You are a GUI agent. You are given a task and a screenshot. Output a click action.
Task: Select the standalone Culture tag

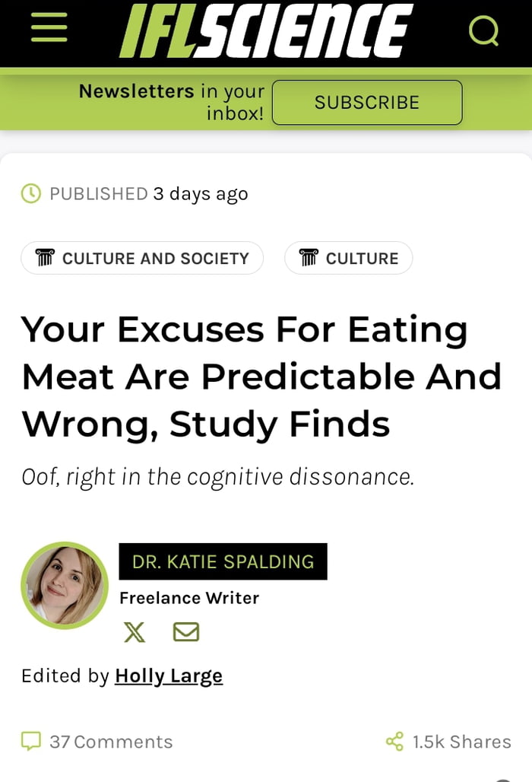349,258
